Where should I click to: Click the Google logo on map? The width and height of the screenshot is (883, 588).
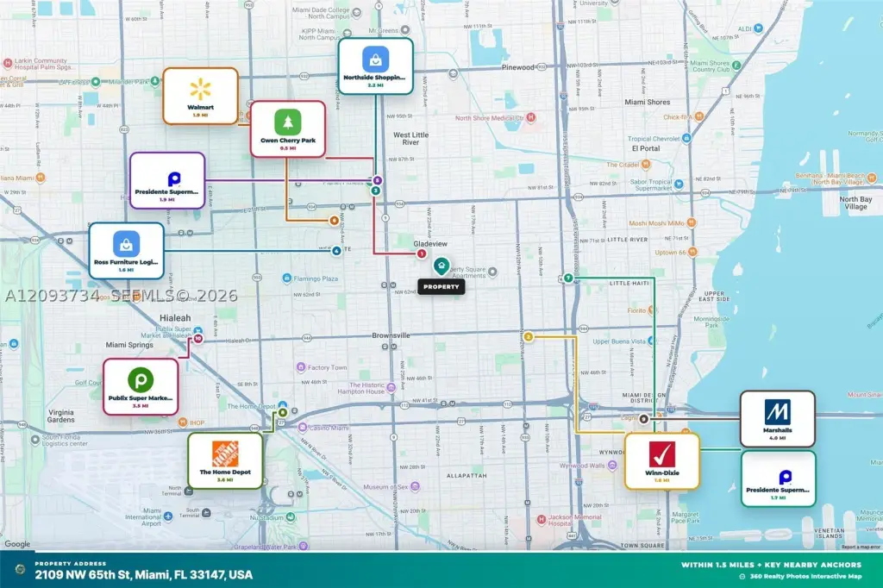(x=17, y=544)
